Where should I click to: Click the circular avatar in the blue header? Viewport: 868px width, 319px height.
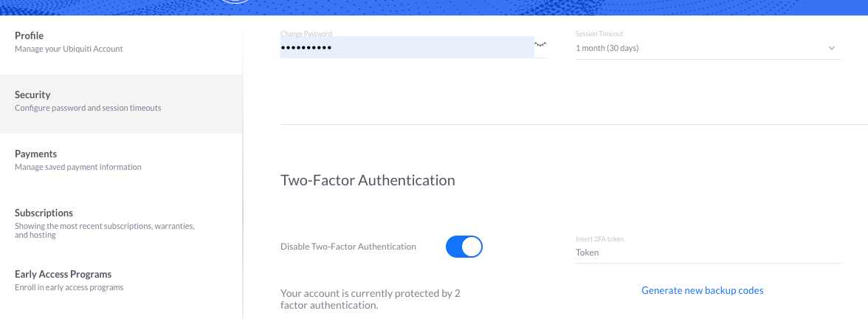[x=236, y=1]
